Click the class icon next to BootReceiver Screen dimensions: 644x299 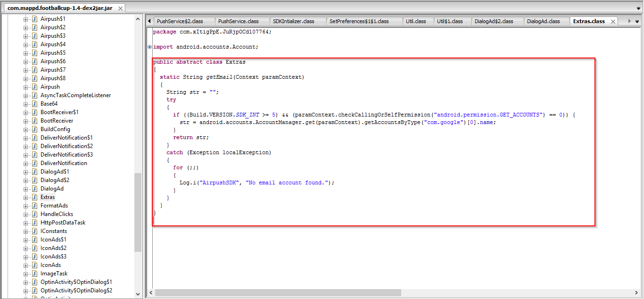(34, 121)
